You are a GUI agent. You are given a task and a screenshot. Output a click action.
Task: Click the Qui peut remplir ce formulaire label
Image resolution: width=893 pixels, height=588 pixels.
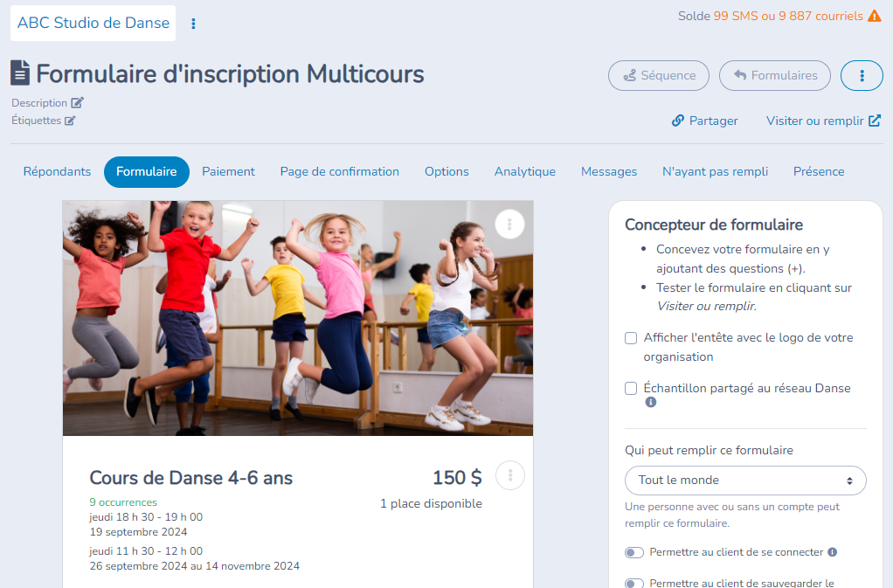click(x=709, y=450)
